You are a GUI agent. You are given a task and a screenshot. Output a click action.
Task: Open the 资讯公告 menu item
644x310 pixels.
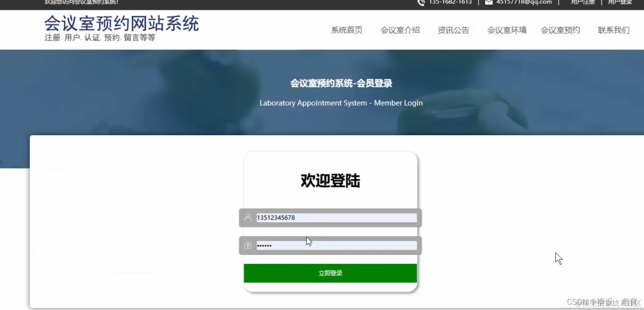point(453,30)
